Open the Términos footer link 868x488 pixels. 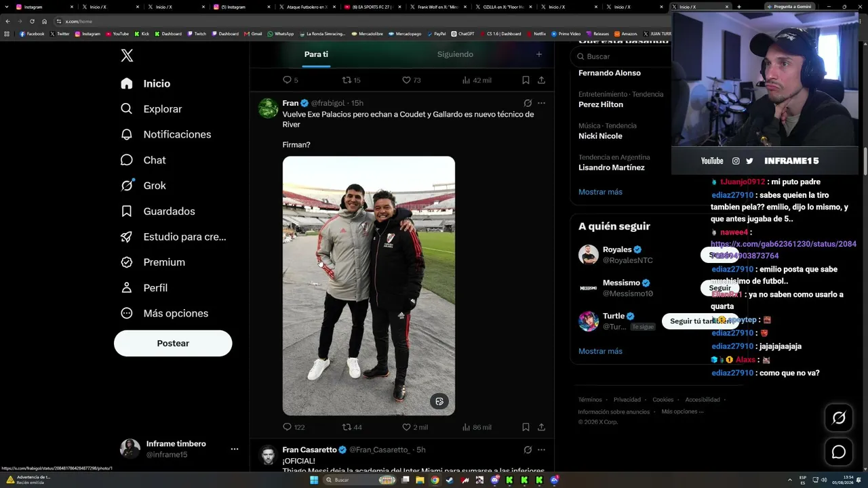tap(590, 400)
